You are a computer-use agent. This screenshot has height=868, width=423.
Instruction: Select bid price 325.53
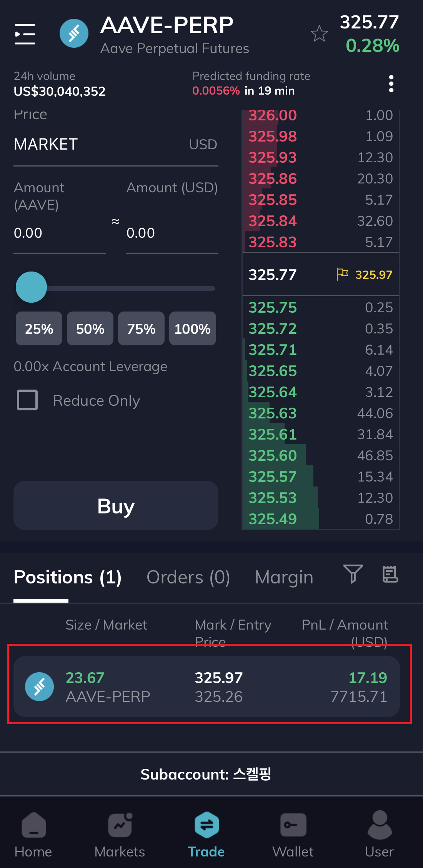[x=273, y=498]
